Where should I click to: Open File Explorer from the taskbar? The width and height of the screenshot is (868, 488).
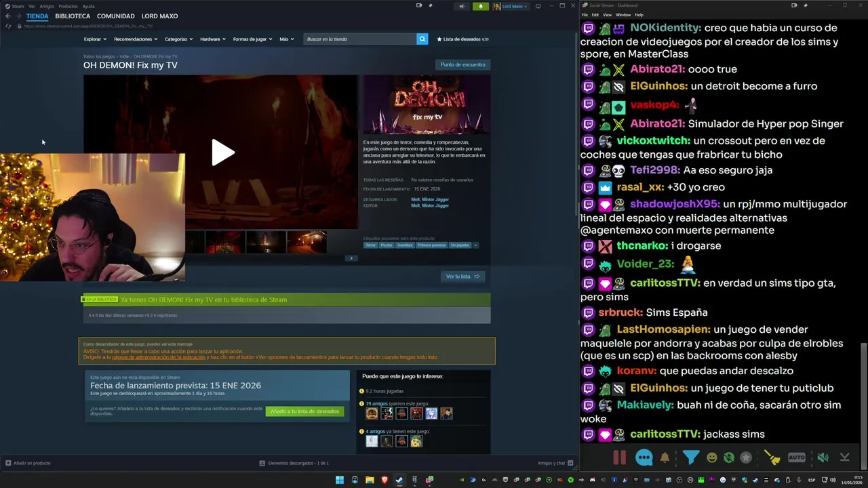point(370,480)
